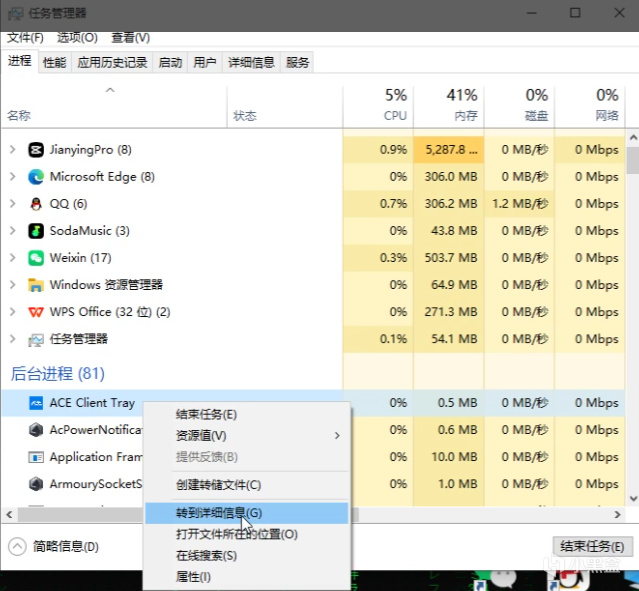Click WPS Office memory value 271.3 MB
Viewport: 639px width, 591px height.
coord(451,312)
